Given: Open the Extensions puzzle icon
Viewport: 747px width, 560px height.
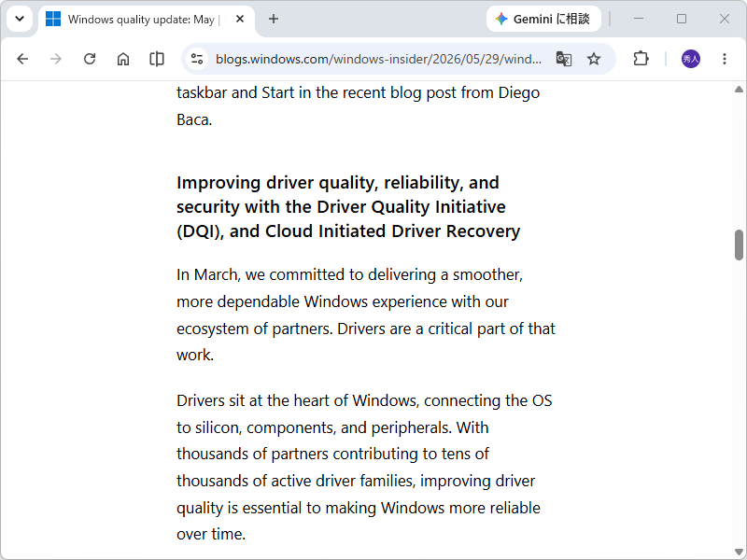Looking at the screenshot, I should pos(641,59).
